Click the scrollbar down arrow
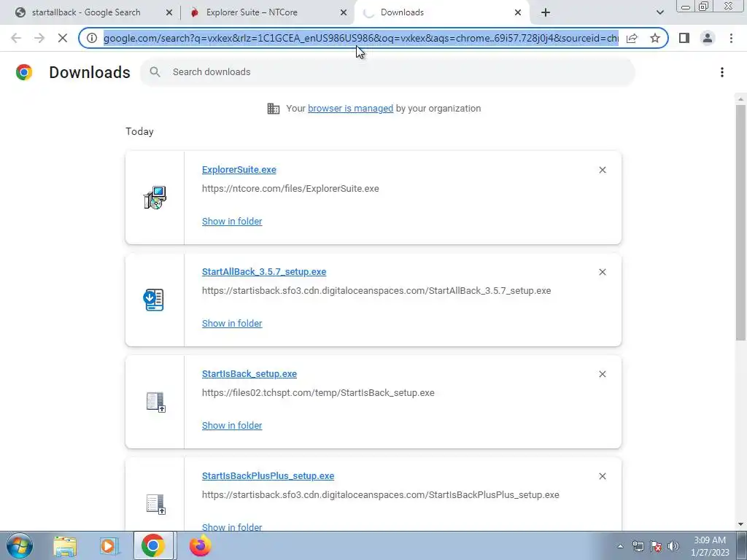 coord(740,524)
